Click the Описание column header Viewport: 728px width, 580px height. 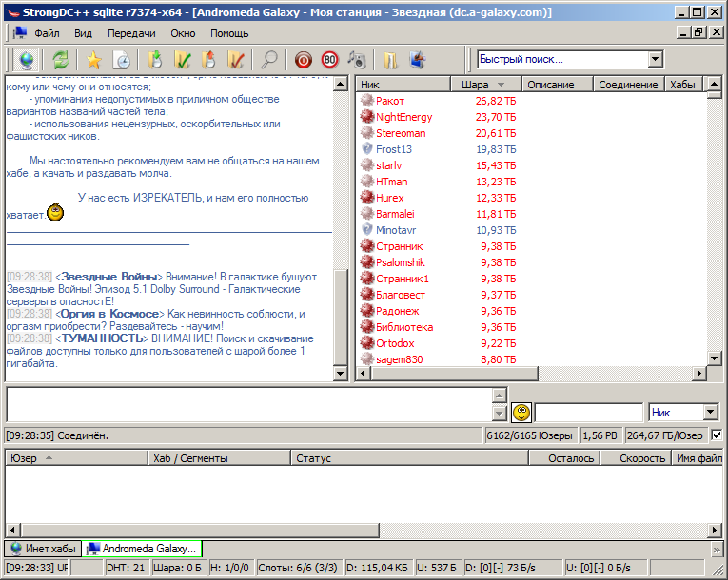tap(558, 85)
